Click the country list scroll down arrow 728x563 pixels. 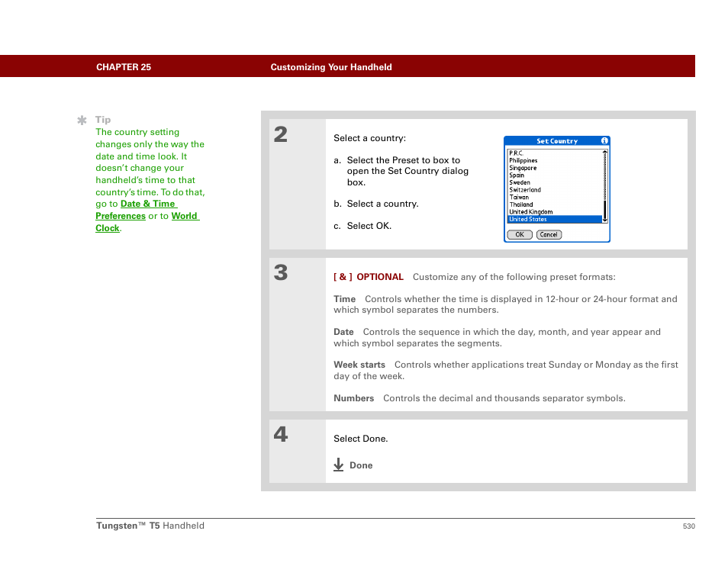click(x=605, y=220)
